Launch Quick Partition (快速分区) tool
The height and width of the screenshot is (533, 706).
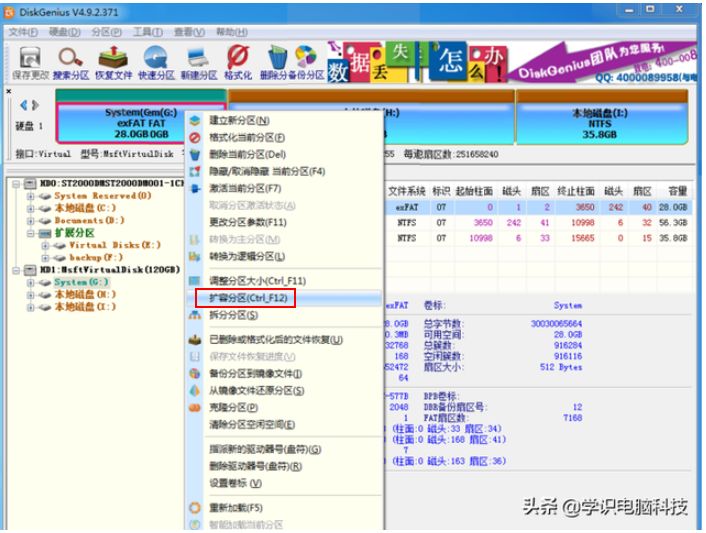(156, 63)
